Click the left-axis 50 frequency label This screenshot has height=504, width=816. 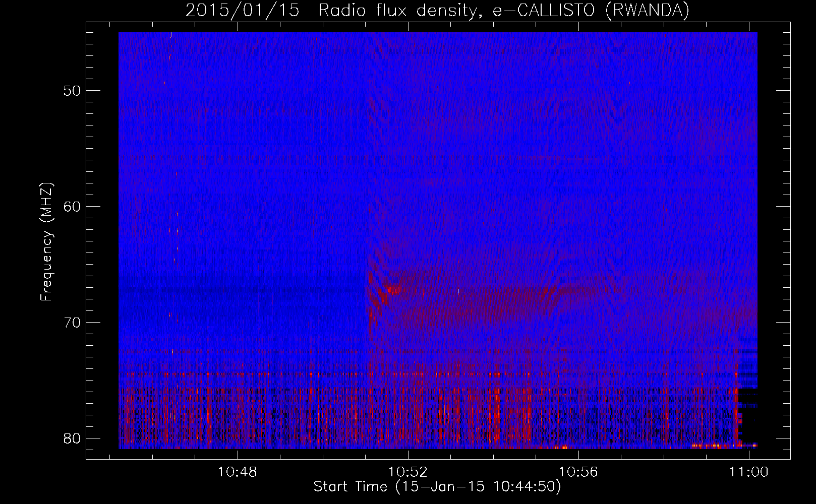click(73, 91)
